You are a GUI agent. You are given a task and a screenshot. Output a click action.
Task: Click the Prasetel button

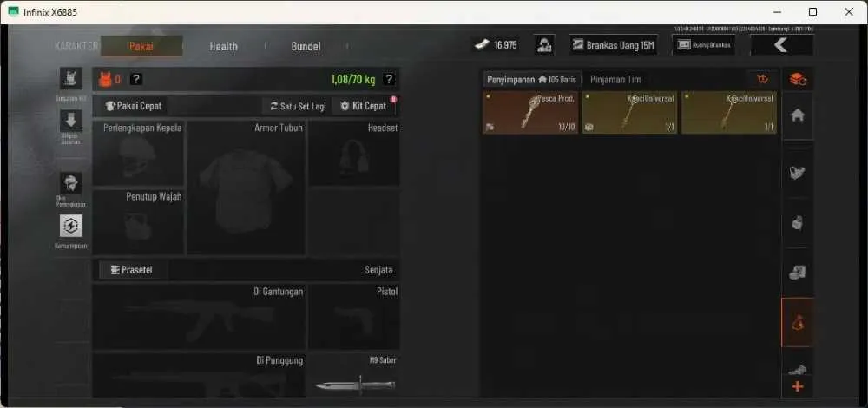[x=132, y=270]
